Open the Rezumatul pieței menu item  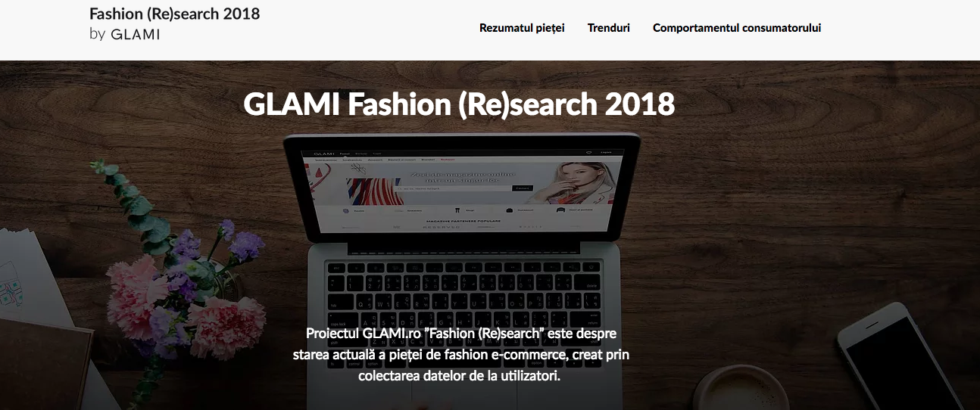click(x=522, y=28)
